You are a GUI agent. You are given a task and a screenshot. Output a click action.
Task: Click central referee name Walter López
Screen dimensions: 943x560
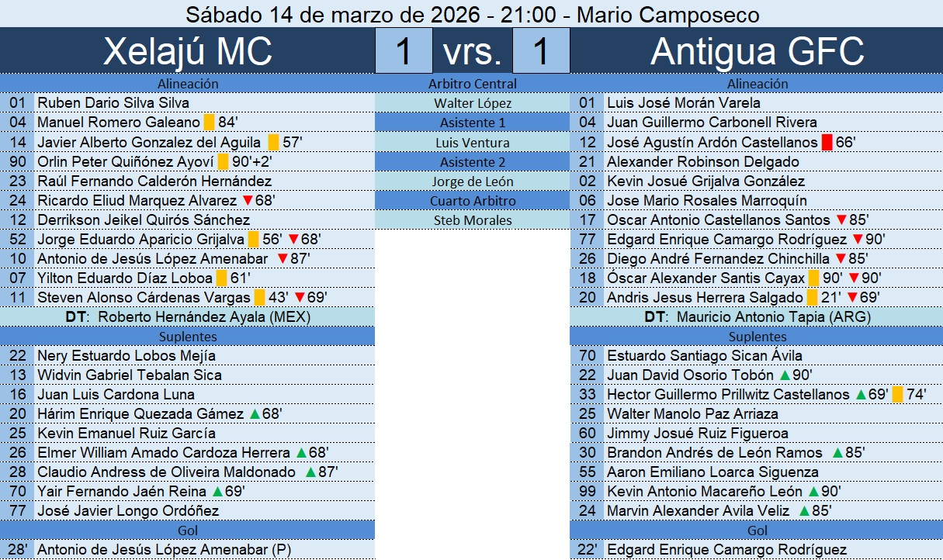click(x=472, y=103)
